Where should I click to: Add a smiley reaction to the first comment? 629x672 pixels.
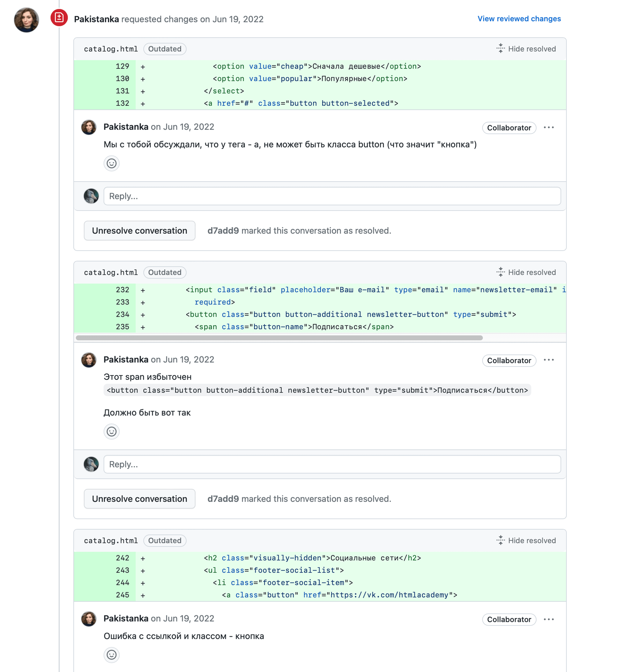coord(112,163)
